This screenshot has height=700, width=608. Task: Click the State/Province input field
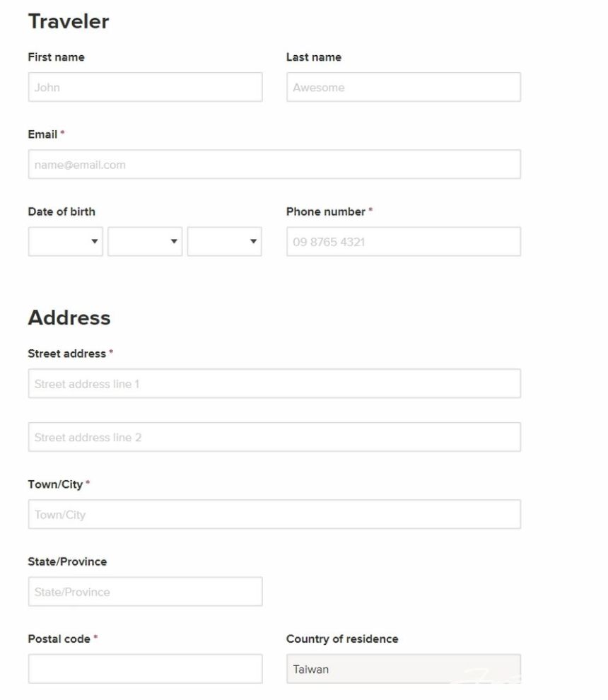coord(145,591)
